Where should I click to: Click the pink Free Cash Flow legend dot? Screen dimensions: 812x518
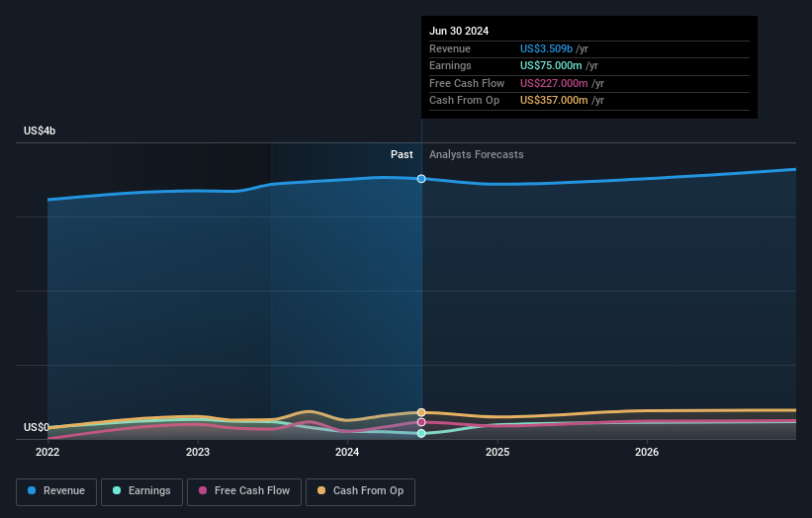pos(203,490)
